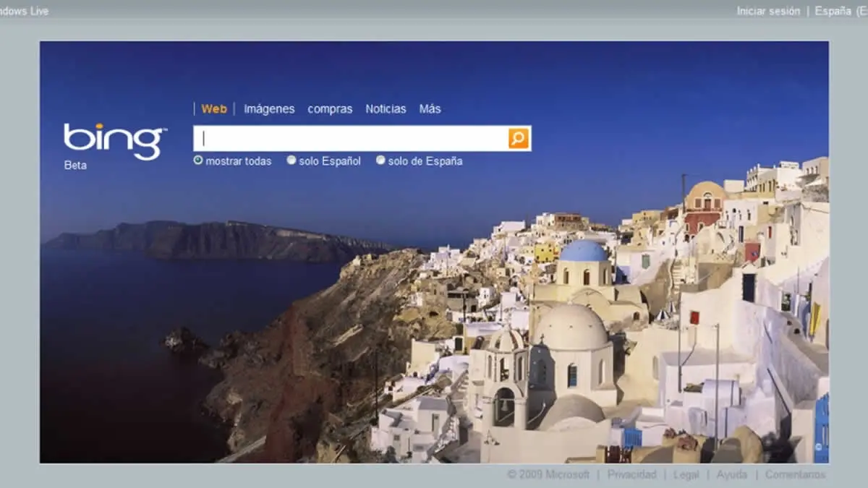Select the 'solo de España' radio option
The image size is (868, 488).
[x=380, y=160]
